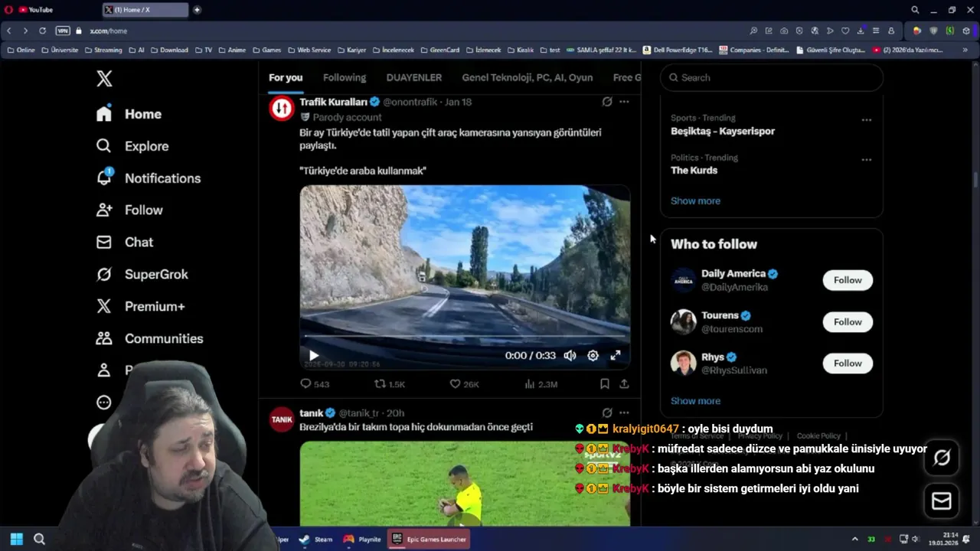Click the X search field

point(772,77)
